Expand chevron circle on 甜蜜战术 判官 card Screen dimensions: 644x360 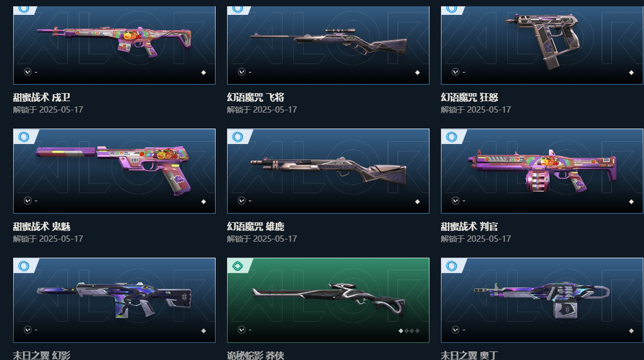pyautogui.click(x=456, y=201)
